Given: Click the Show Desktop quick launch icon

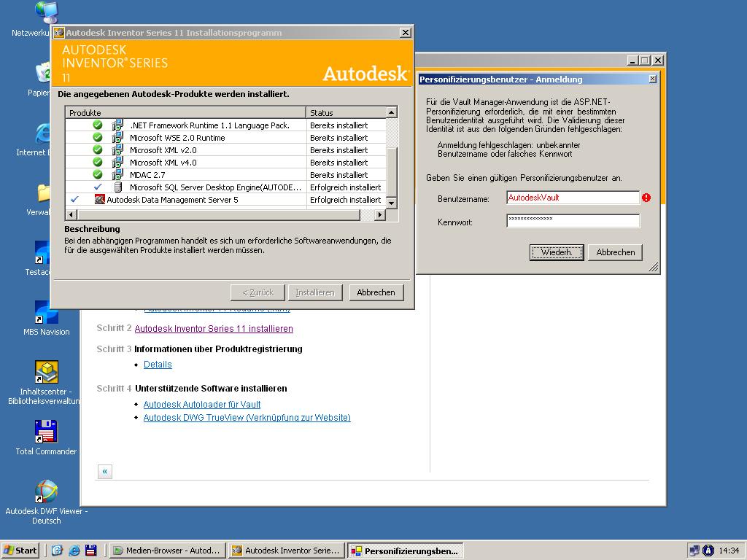Looking at the screenshot, I should (x=57, y=551).
